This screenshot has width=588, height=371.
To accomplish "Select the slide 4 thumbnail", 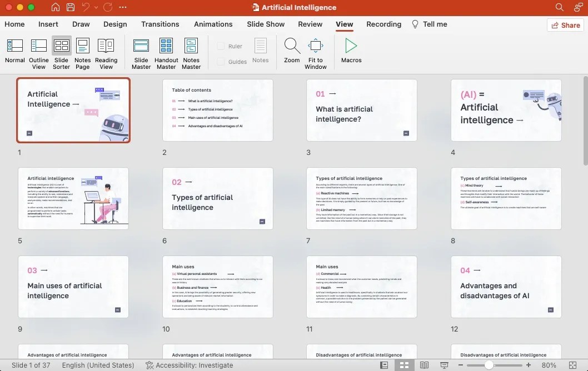I will click(506, 109).
